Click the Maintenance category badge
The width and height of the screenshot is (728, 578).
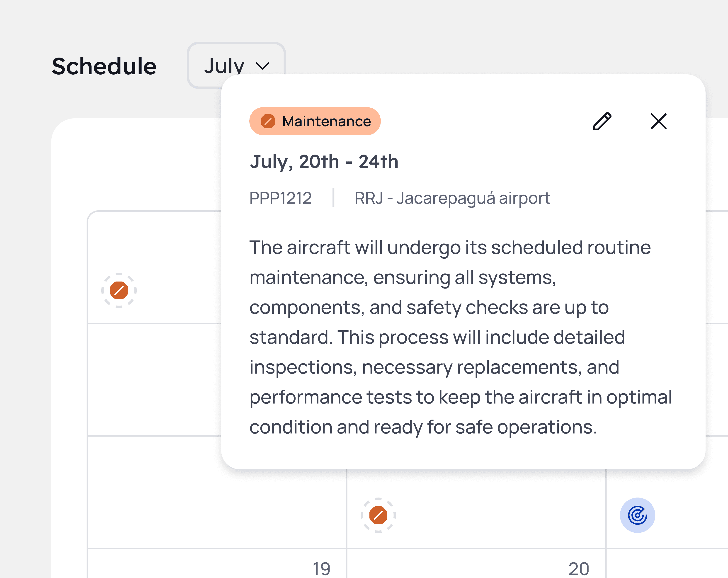pyautogui.click(x=315, y=121)
